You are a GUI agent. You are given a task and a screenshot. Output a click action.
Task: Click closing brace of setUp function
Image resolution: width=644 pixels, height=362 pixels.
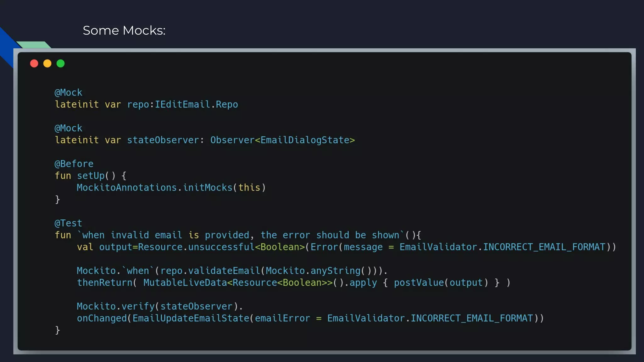(57, 200)
